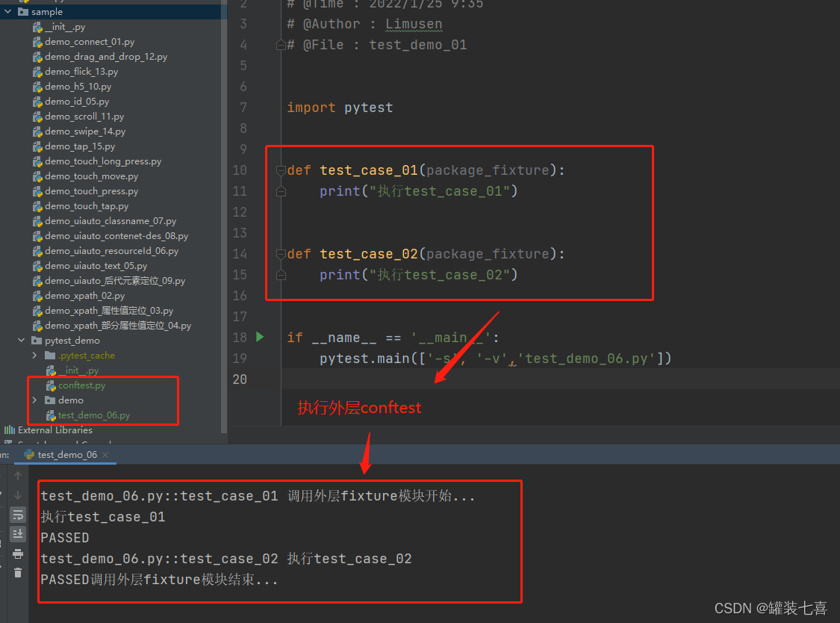Select demo_swipe_14.py file
The width and height of the screenshot is (840, 623).
85,132
